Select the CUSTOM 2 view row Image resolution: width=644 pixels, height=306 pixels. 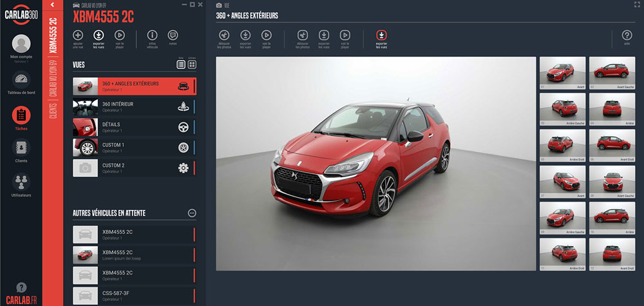pyautogui.click(x=135, y=168)
